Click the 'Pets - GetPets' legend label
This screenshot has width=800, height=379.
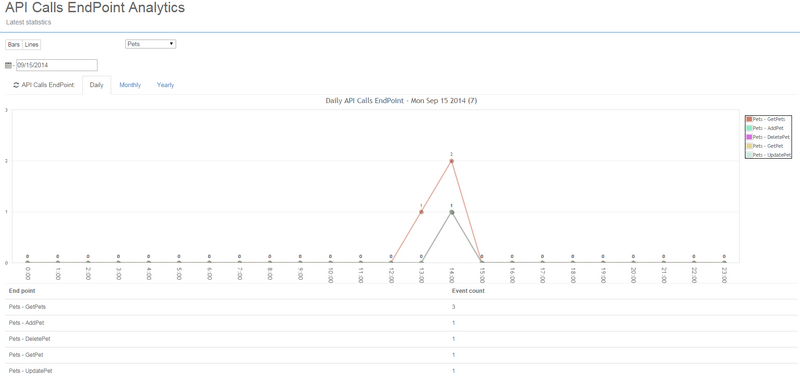[x=769, y=119]
